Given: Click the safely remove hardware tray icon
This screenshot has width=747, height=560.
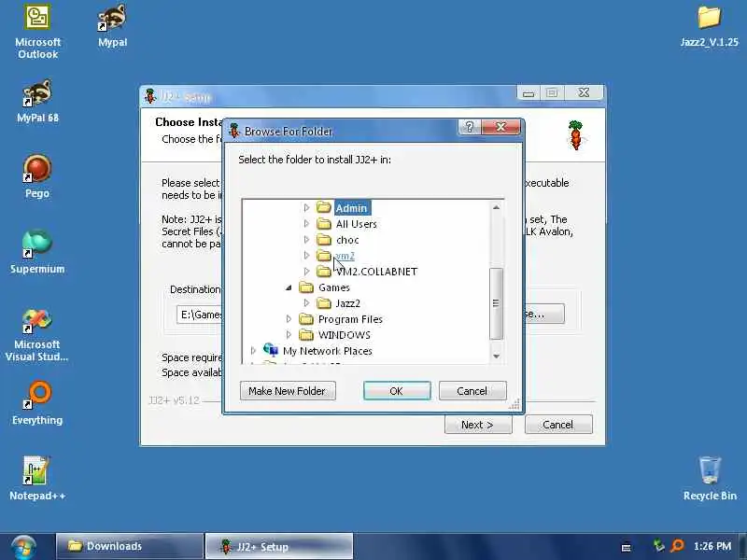Looking at the screenshot, I should [659, 546].
